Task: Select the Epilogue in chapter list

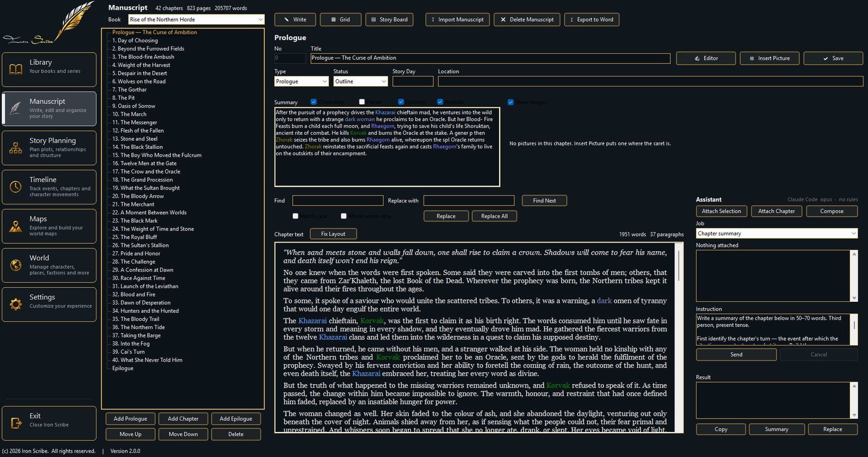Action: (x=123, y=368)
